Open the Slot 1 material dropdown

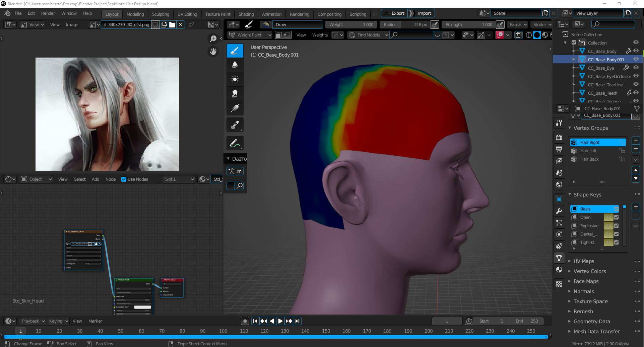coord(179,179)
